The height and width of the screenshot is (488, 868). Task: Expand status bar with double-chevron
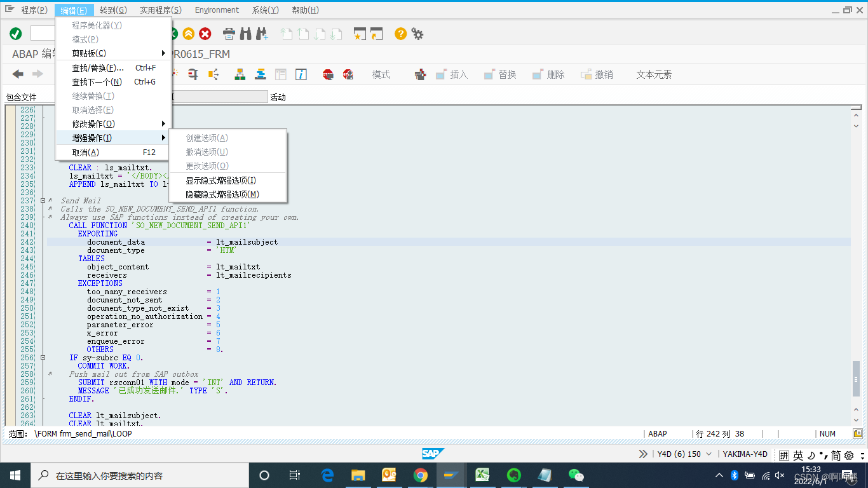[643, 454]
